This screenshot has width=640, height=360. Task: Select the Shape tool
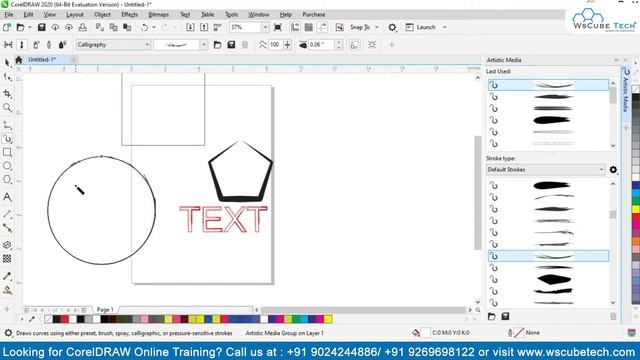[x=7, y=77]
